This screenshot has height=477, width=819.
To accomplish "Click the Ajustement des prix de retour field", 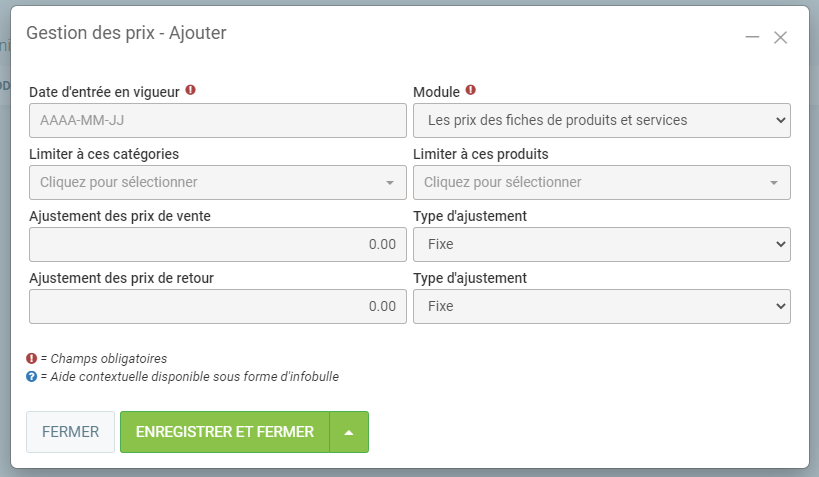I will point(218,306).
